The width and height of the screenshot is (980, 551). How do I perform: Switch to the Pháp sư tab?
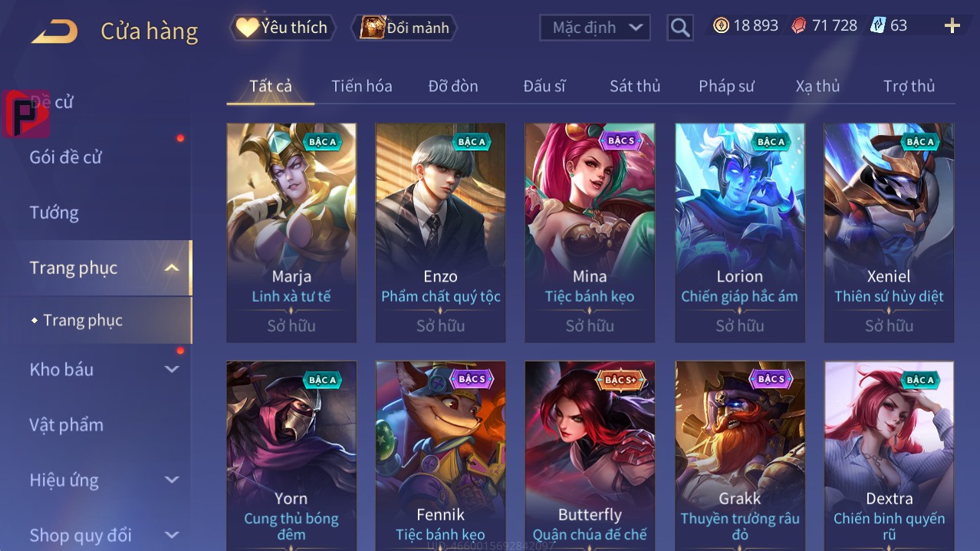coord(726,86)
